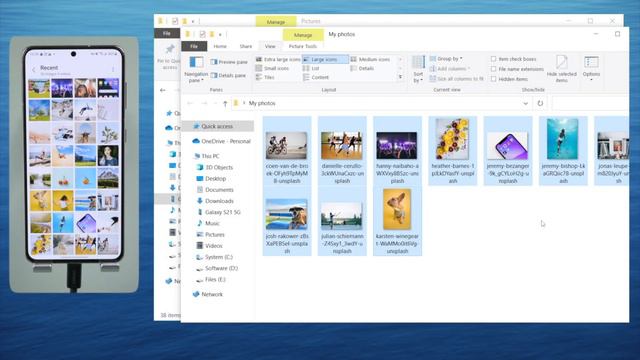Click Size all columns to fit

(457, 79)
